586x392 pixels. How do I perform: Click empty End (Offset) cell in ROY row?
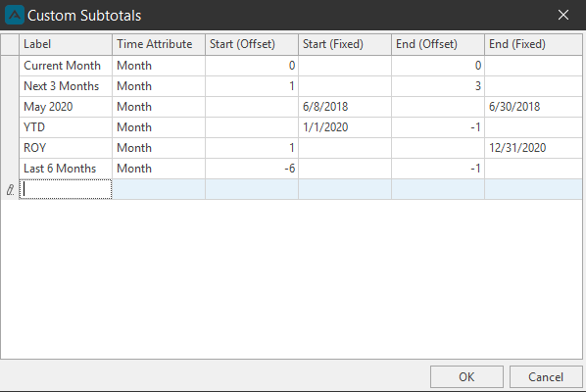[x=438, y=148]
